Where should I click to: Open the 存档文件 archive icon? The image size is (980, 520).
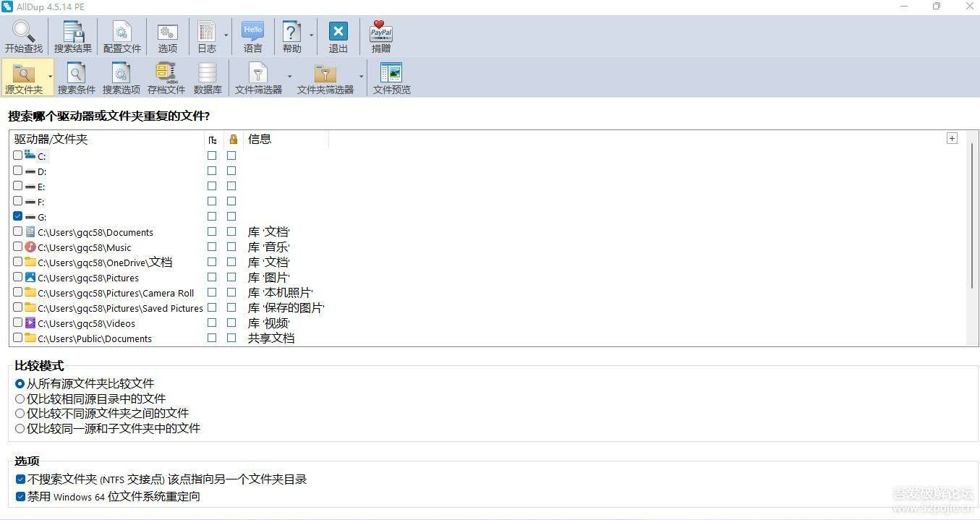coord(166,74)
